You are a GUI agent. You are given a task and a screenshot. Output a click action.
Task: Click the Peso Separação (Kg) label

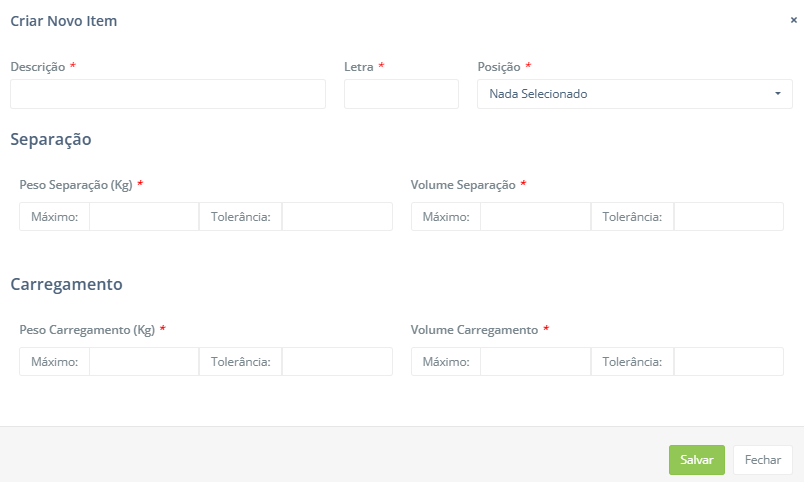pos(76,185)
